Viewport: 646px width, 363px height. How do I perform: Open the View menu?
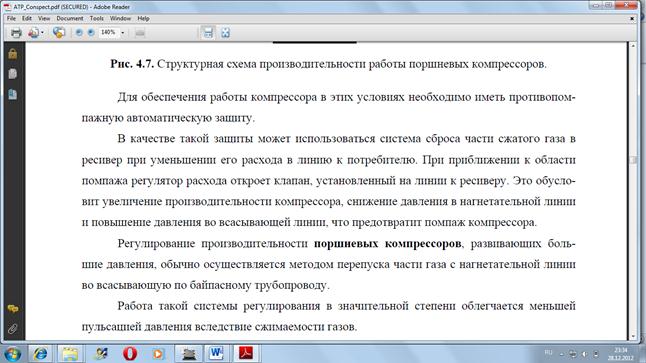(44, 19)
